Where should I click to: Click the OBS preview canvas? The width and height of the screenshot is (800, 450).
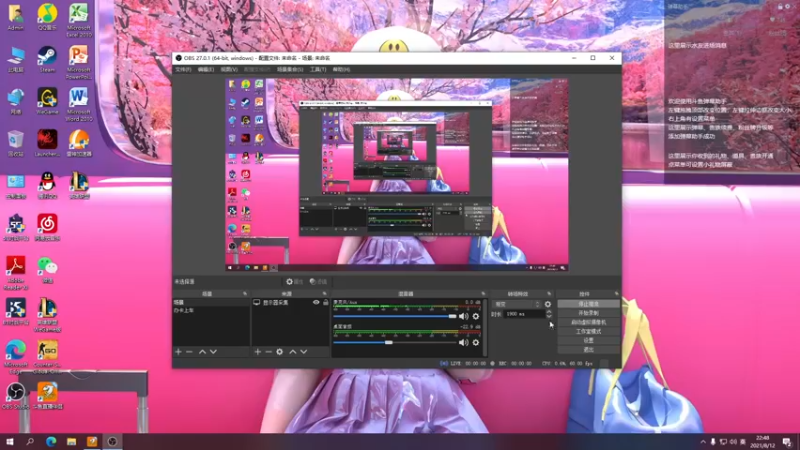[x=397, y=174]
